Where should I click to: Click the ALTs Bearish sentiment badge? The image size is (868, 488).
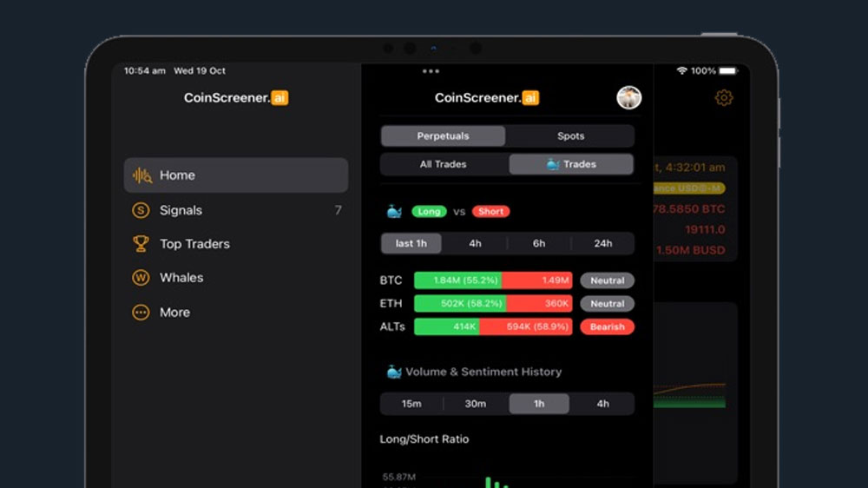pyautogui.click(x=608, y=326)
